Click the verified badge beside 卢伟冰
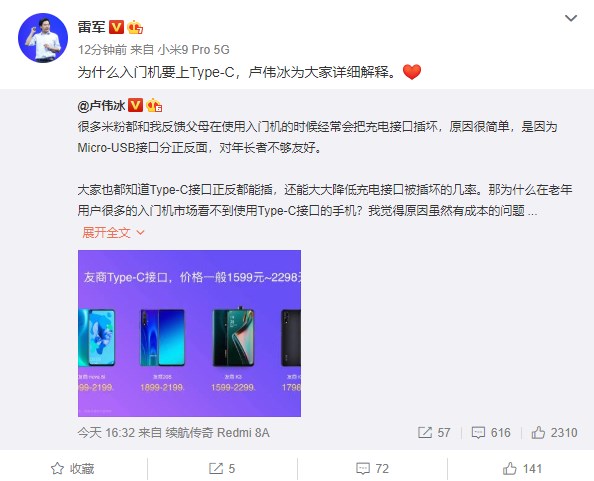Image resolution: width=594 pixels, height=481 pixels. [x=135, y=105]
